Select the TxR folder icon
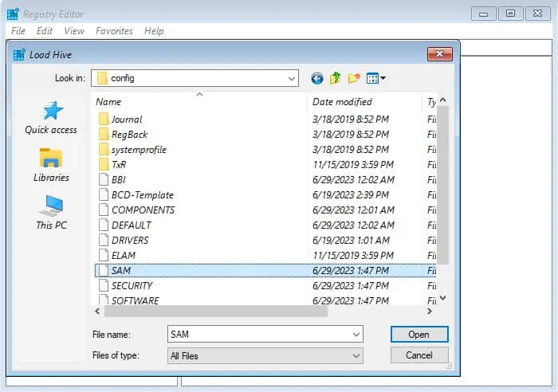This screenshot has width=558, height=392. pos(104,165)
